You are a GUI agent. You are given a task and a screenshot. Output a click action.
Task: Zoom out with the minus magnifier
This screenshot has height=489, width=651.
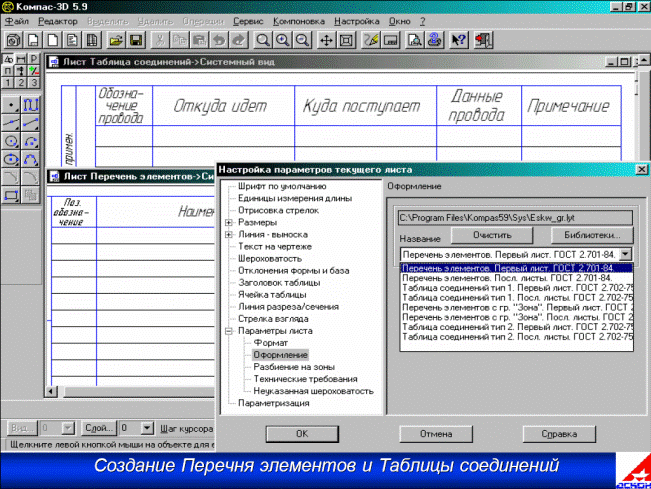[302, 40]
